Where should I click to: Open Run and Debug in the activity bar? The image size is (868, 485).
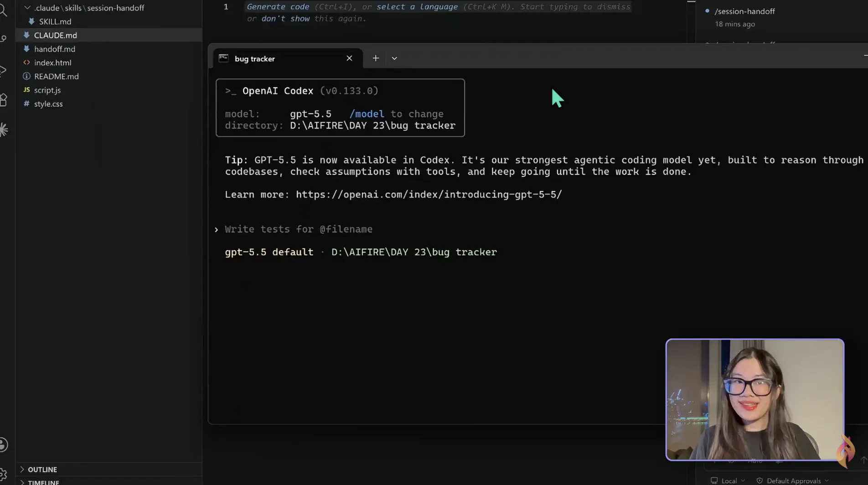click(x=3, y=70)
